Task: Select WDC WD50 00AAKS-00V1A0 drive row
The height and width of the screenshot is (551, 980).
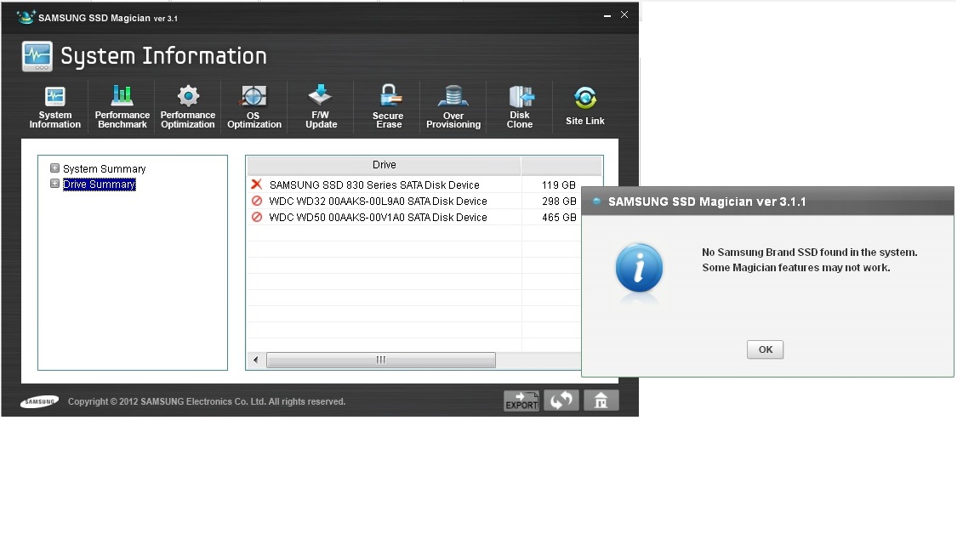Action: [378, 218]
